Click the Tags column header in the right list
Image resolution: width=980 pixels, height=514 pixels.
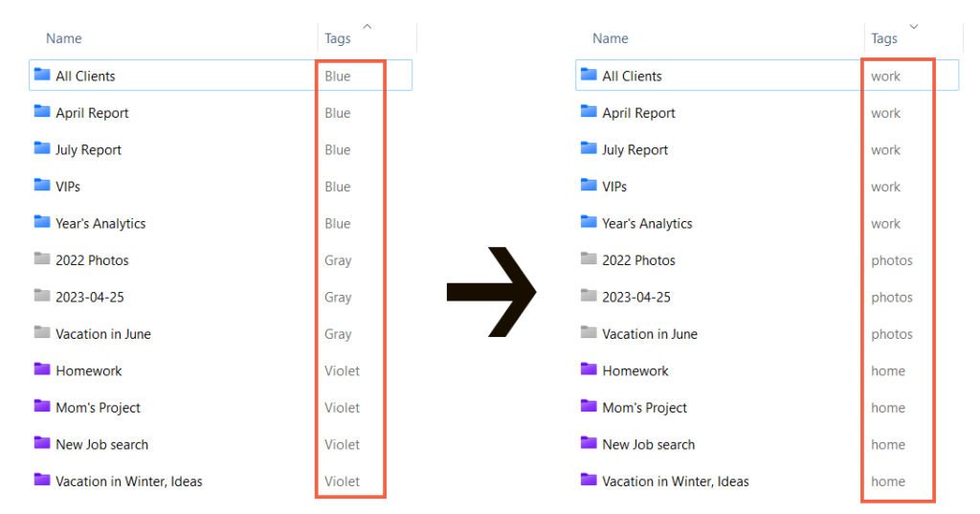coord(884,38)
